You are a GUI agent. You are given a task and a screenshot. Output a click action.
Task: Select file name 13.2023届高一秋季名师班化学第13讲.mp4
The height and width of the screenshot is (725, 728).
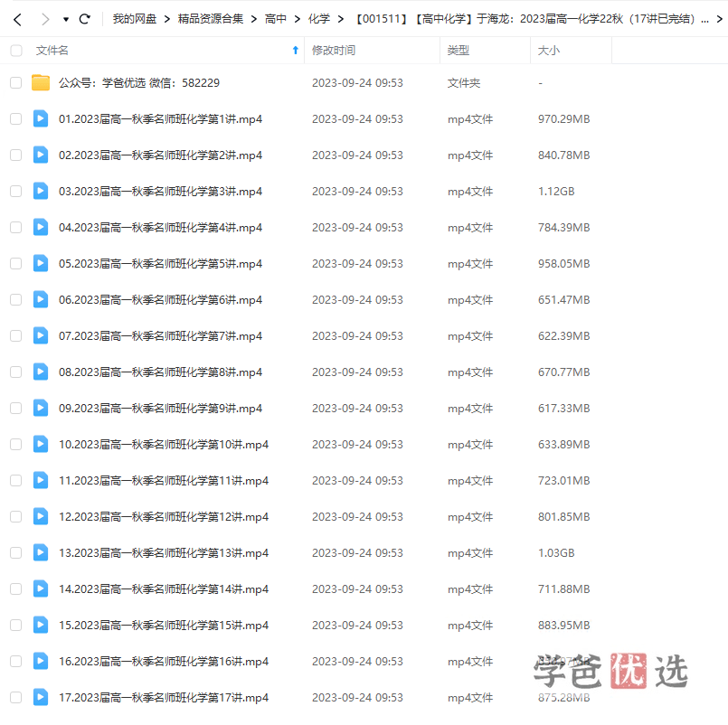164,553
